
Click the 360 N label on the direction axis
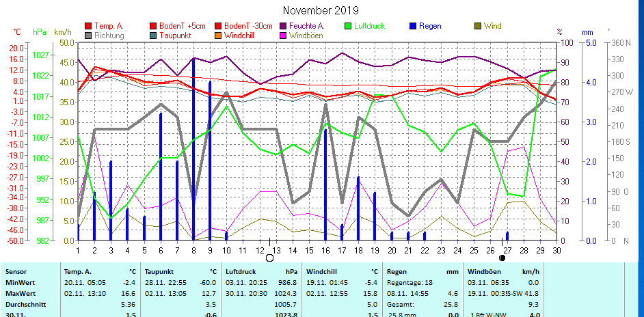click(x=621, y=43)
